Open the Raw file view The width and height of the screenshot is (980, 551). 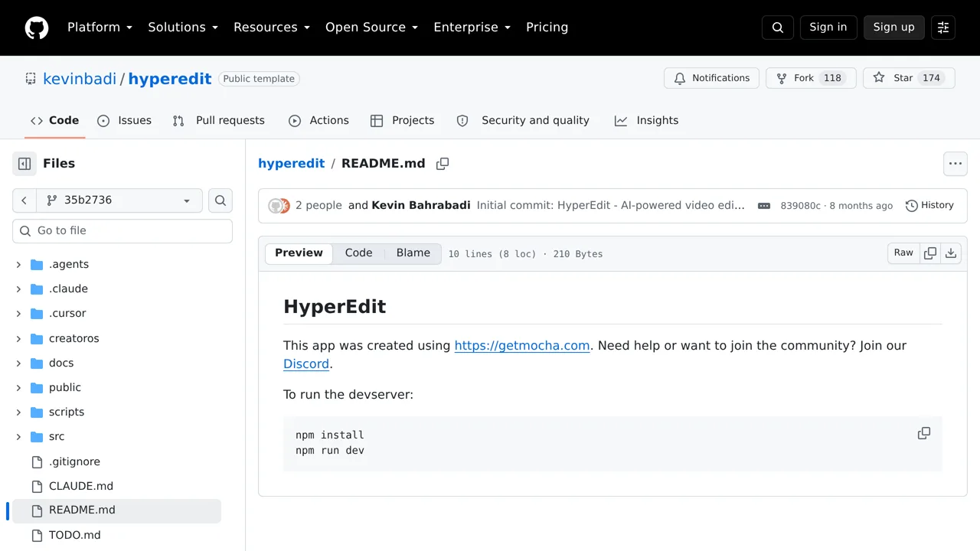click(x=903, y=253)
